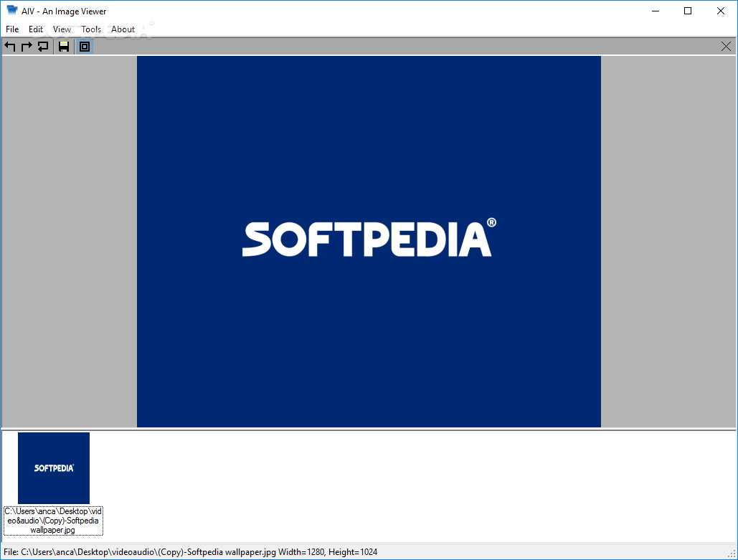
Task: Close the image panel with the X
Action: tap(727, 46)
